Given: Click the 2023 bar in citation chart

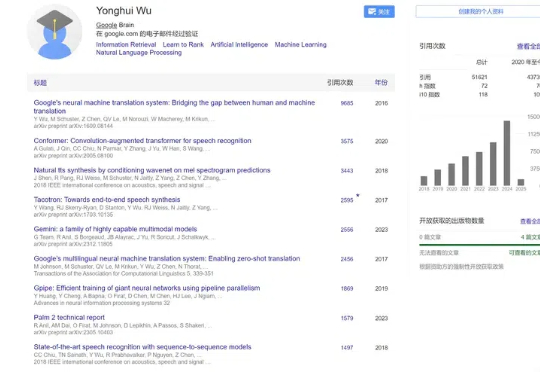Looking at the screenshot, I should coord(493,164).
